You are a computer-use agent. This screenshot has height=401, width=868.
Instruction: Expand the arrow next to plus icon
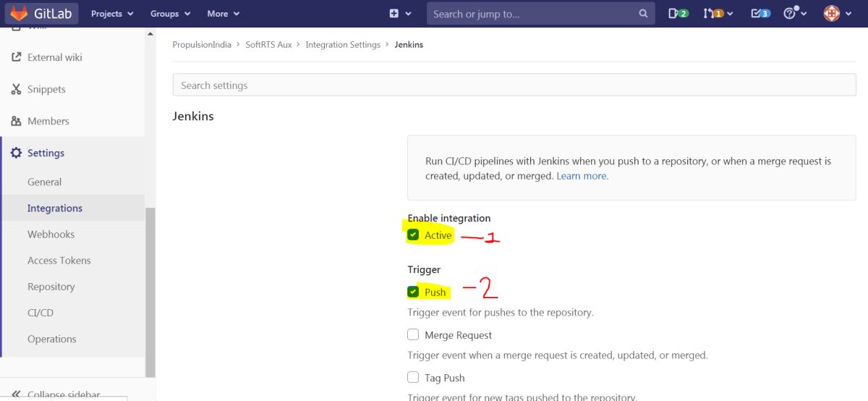[x=409, y=14]
